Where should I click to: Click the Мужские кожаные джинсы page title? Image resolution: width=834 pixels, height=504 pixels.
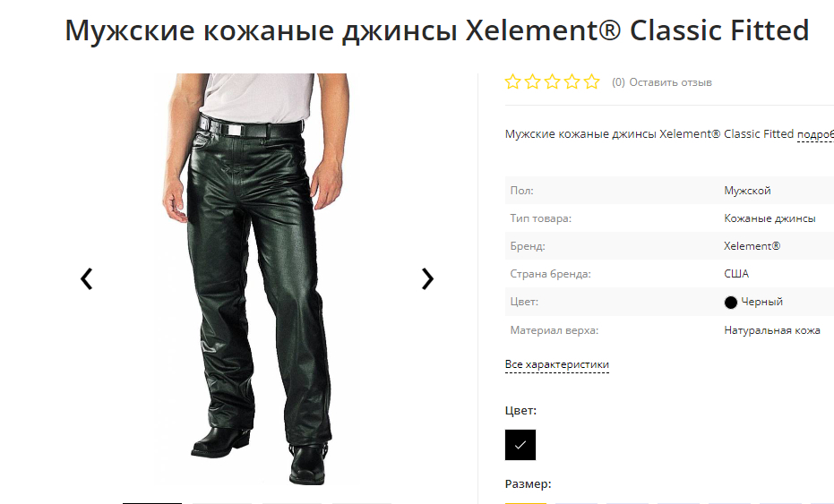tap(436, 30)
